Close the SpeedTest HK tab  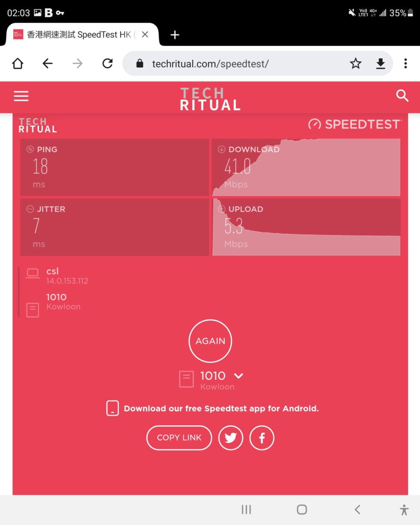pos(145,35)
